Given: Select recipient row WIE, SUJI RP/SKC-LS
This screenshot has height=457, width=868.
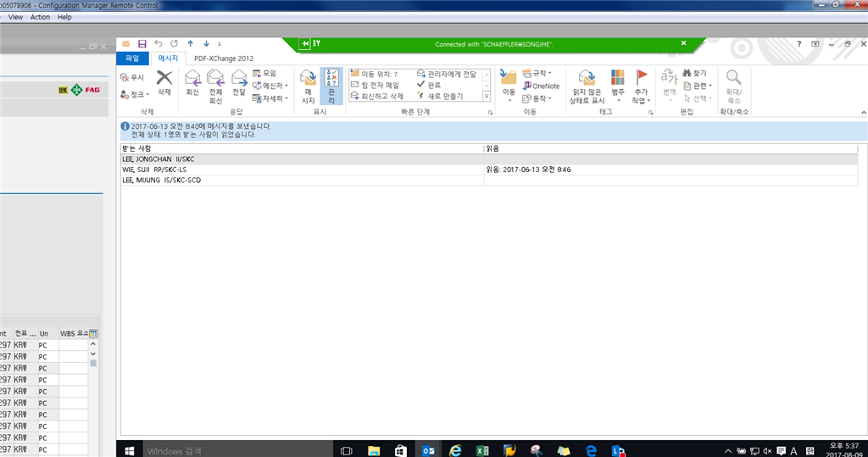Looking at the screenshot, I should (x=489, y=170).
